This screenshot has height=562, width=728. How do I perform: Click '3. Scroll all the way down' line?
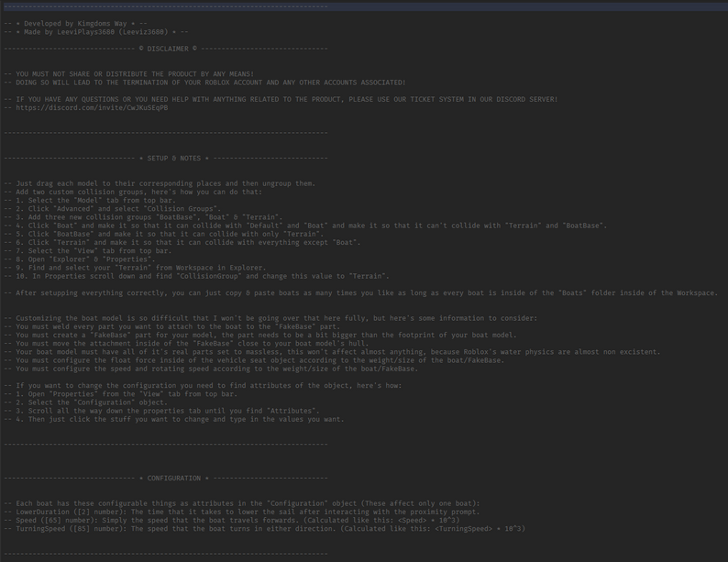pyautogui.click(x=162, y=411)
